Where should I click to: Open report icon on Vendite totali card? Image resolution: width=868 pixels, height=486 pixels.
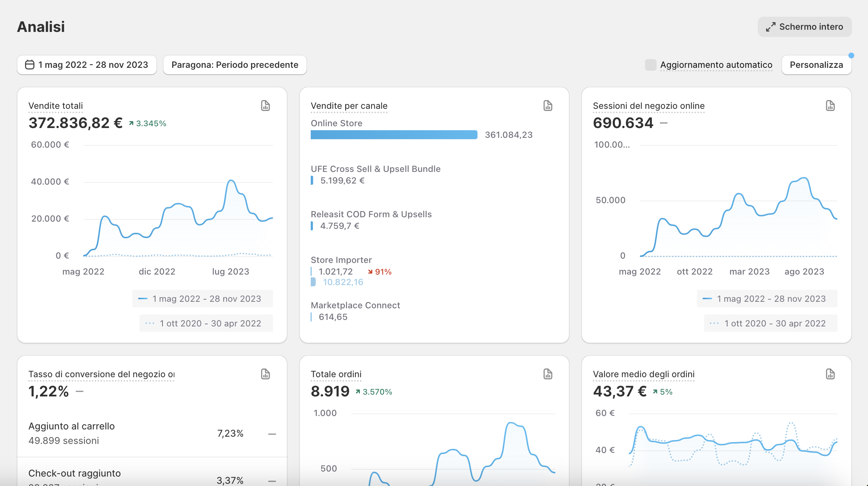(265, 106)
